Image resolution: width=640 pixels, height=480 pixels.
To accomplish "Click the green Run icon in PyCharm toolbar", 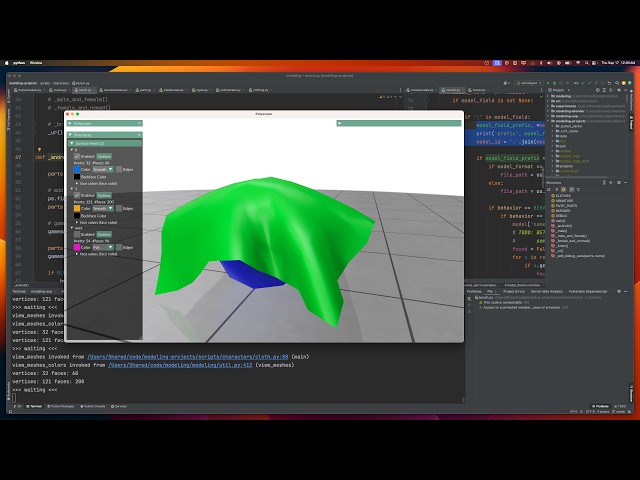I will coord(548,83).
